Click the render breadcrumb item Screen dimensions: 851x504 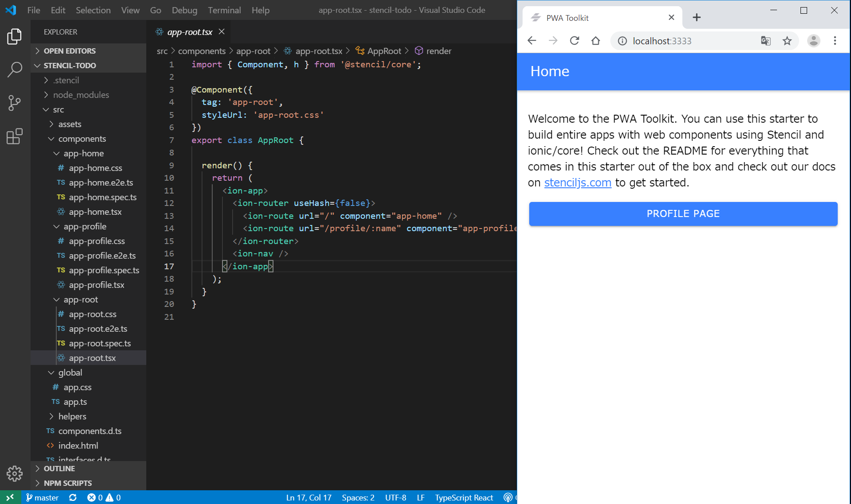coord(433,51)
